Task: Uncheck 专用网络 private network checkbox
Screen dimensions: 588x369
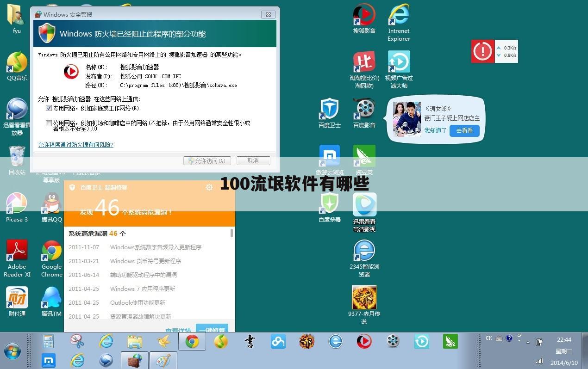Action: [49, 108]
